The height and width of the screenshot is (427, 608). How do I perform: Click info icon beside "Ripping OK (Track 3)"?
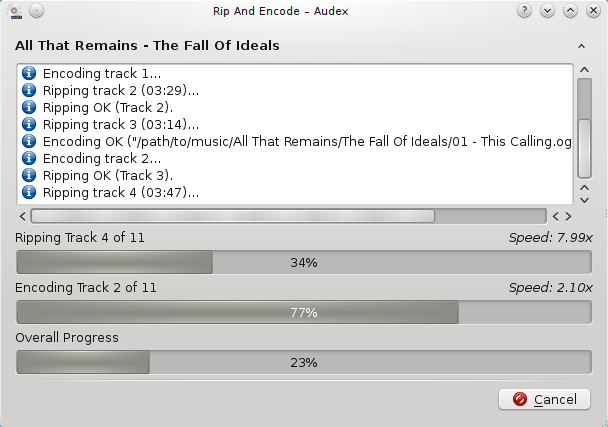point(29,176)
